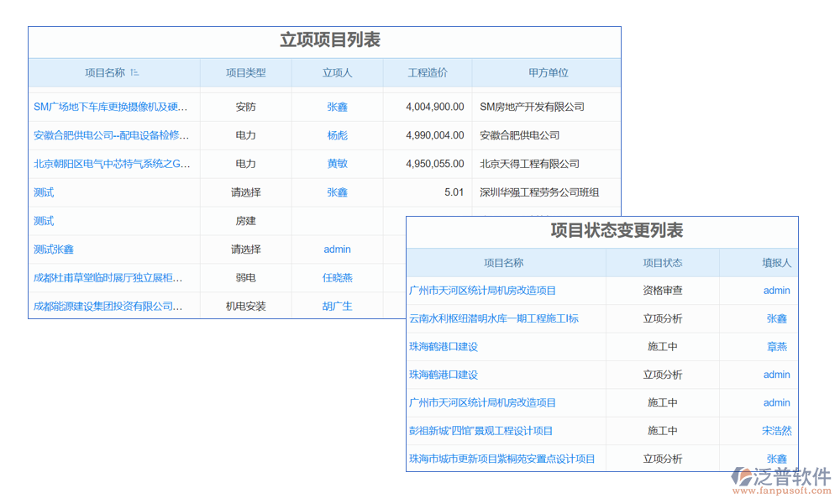The height and width of the screenshot is (504, 840).
Task: Open the 彭祖新城 landscape project link
Action: point(480,431)
